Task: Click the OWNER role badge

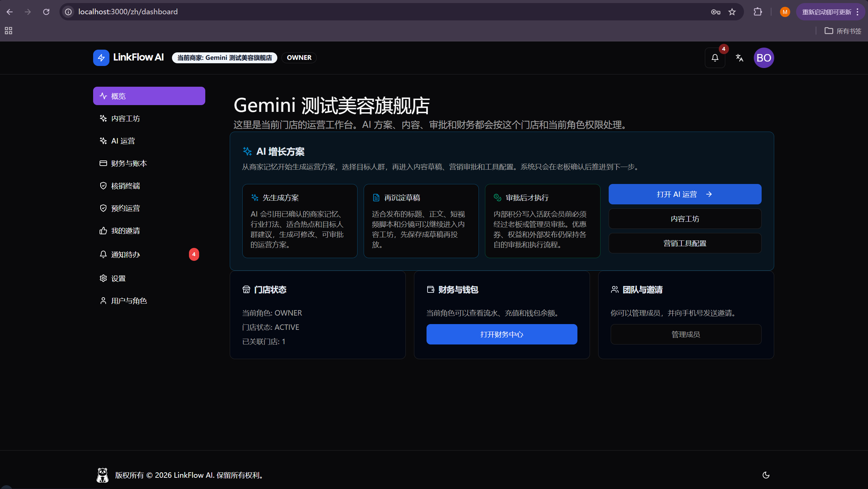Action: coord(299,58)
